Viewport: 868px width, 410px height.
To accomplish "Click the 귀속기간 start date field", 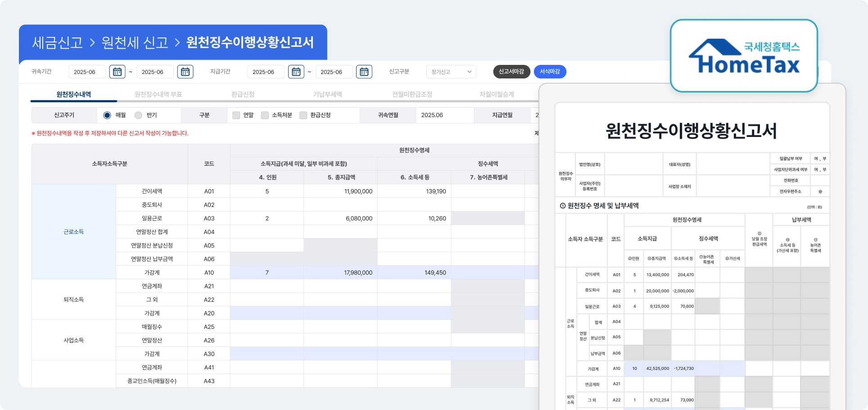I will (87, 72).
